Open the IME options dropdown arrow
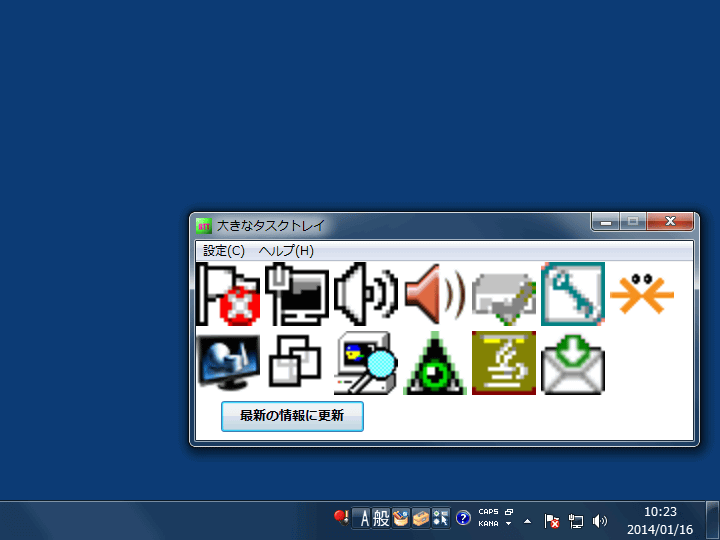Image resolution: width=720 pixels, height=540 pixels. pyautogui.click(x=508, y=524)
